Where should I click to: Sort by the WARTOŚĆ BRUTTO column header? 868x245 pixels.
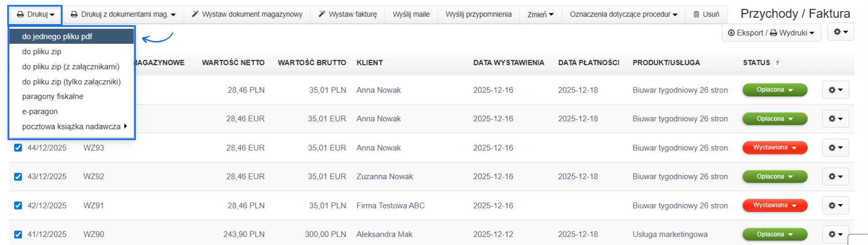pyautogui.click(x=312, y=63)
